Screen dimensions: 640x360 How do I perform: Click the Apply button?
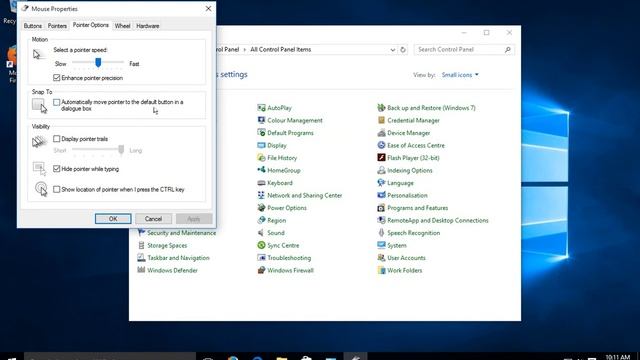194,219
